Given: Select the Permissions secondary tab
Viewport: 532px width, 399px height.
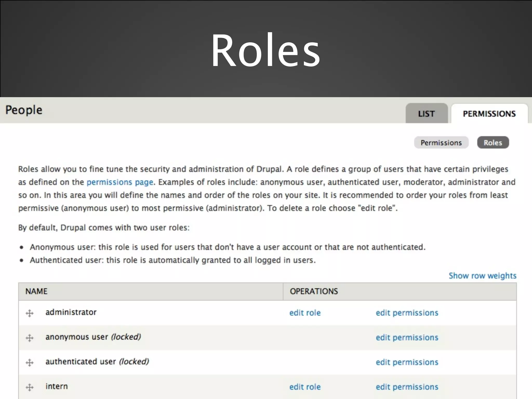Looking at the screenshot, I should [x=441, y=142].
